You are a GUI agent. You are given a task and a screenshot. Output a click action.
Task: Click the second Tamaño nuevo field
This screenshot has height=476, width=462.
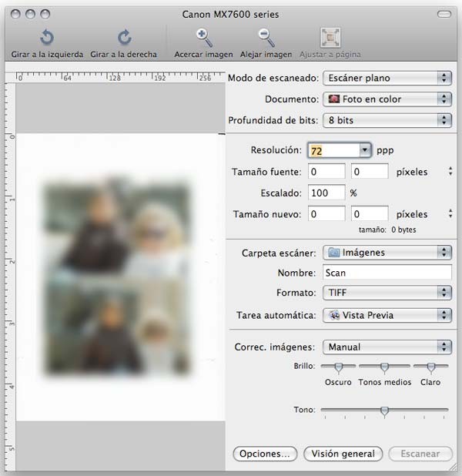tap(370, 214)
